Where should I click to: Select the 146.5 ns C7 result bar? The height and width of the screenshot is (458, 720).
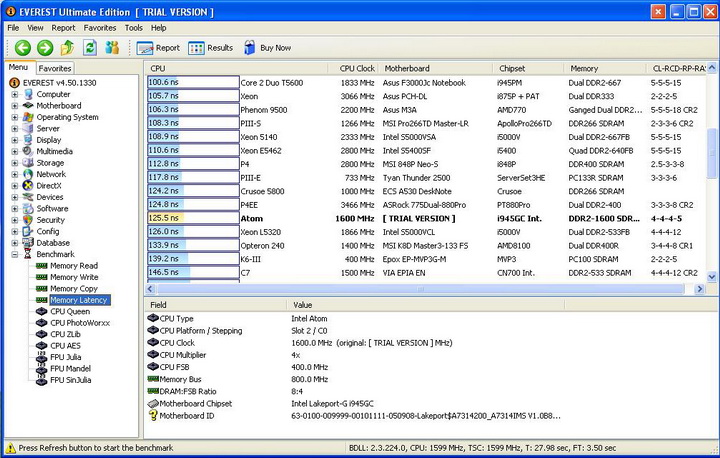[x=193, y=272]
